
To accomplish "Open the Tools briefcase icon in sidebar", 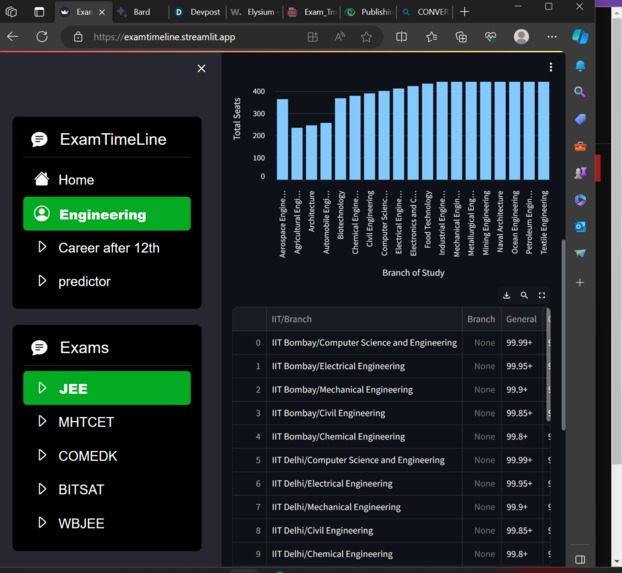I will click(580, 146).
